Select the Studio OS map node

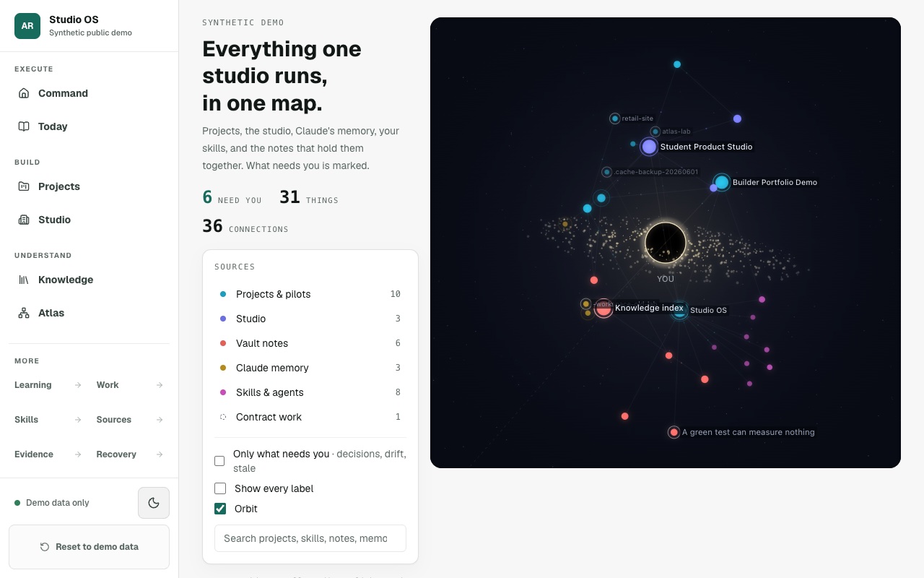680,311
